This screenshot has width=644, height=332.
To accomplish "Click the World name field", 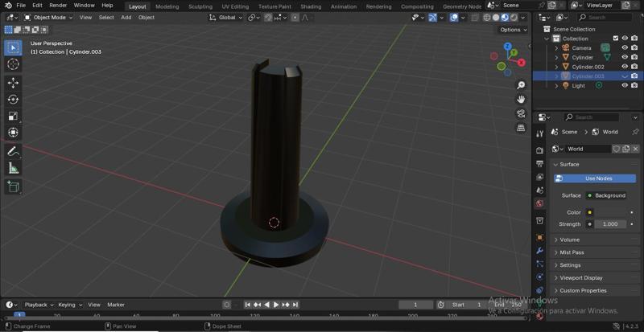I will point(588,149).
